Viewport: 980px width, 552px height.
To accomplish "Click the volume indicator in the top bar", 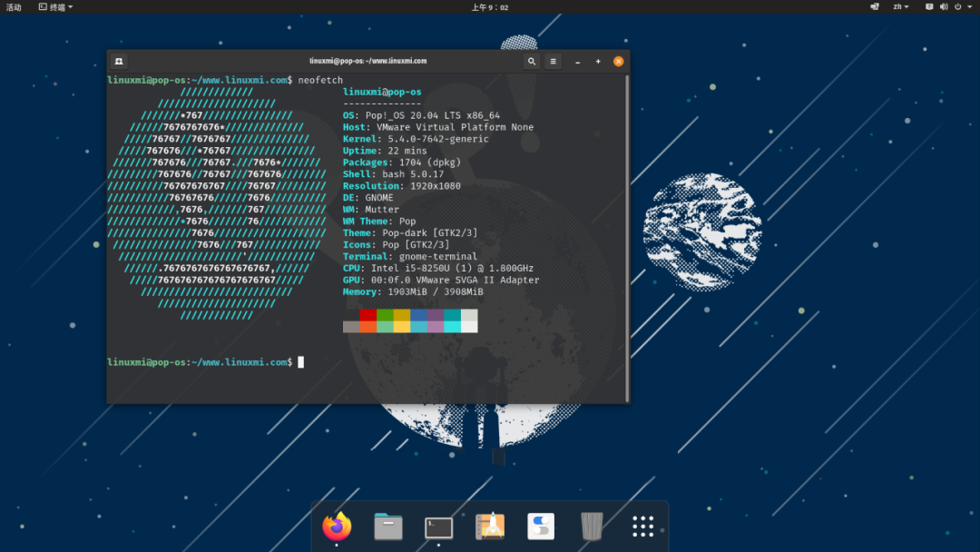I will (x=944, y=6).
